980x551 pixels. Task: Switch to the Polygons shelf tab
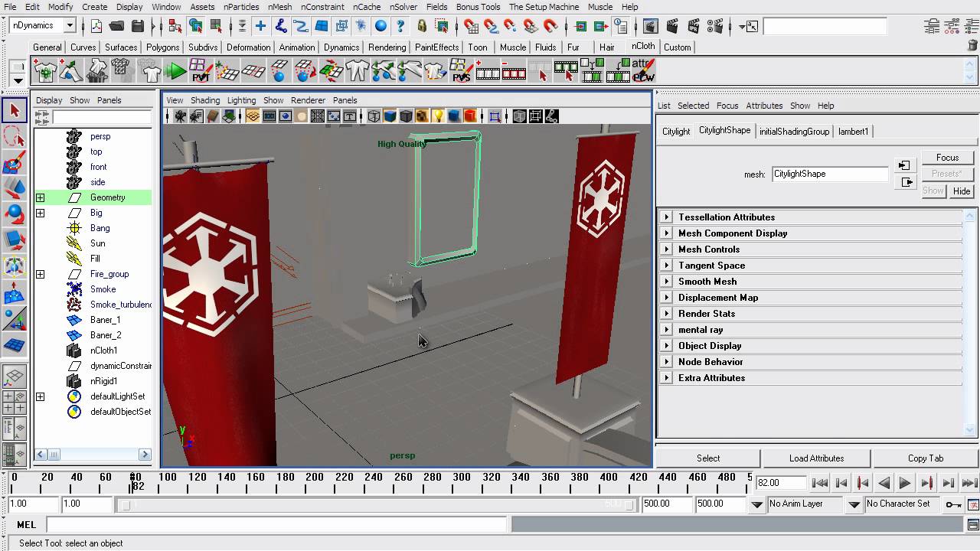[162, 47]
